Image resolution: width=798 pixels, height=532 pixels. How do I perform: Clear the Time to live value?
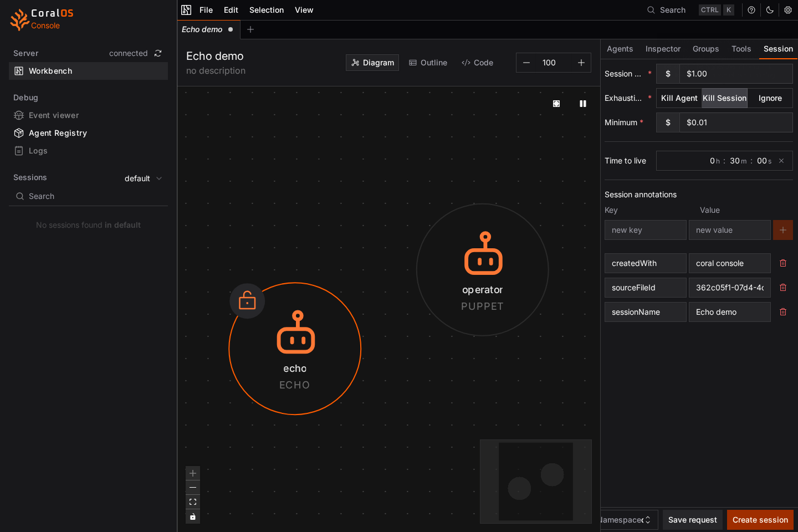click(781, 161)
